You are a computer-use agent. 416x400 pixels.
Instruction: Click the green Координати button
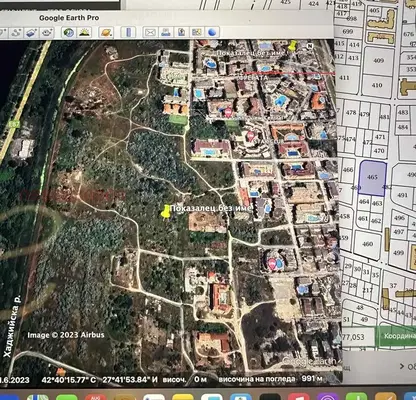pyautogui.click(x=396, y=336)
